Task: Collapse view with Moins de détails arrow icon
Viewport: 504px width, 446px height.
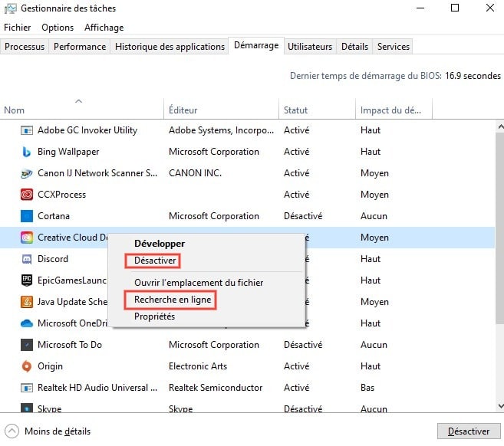Action: point(12,431)
